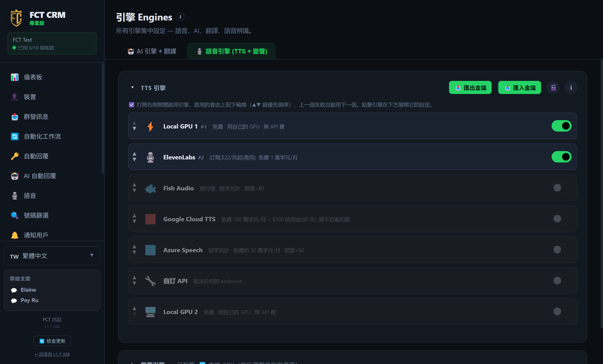The width and height of the screenshot is (603, 364).
Task: Move ElevenLabs priority down with arrow
Action: [134, 160]
